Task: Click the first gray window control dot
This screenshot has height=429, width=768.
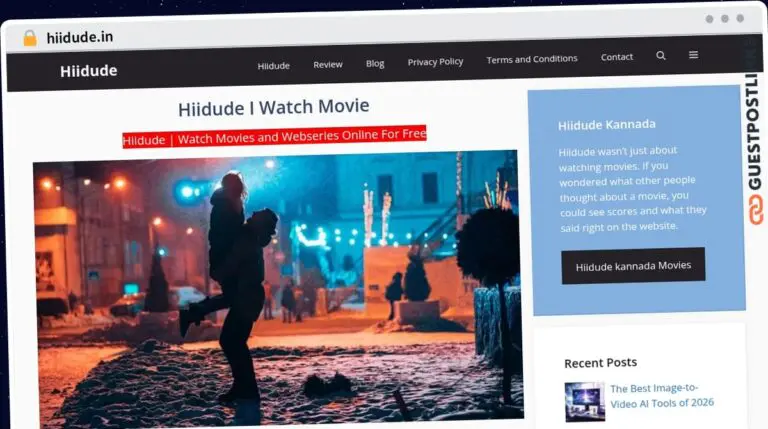Action: [709, 19]
